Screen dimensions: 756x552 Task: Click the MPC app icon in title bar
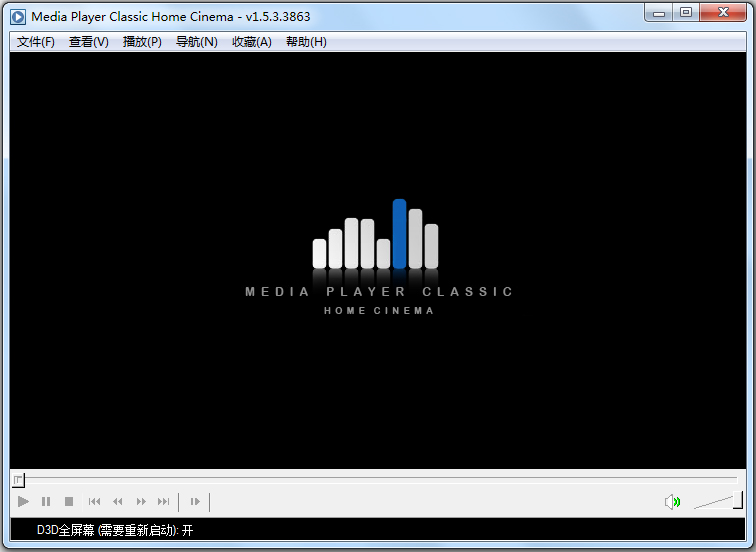17,16
